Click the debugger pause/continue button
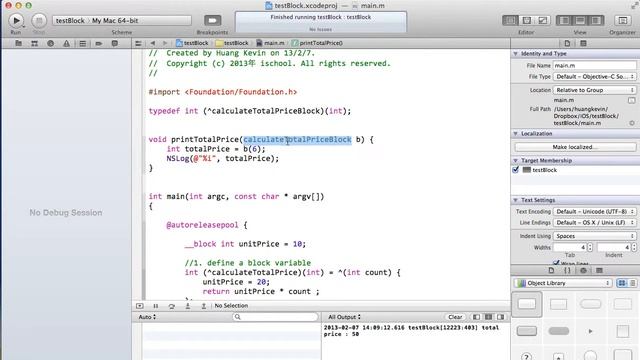The image size is (640, 360). pos(156,306)
